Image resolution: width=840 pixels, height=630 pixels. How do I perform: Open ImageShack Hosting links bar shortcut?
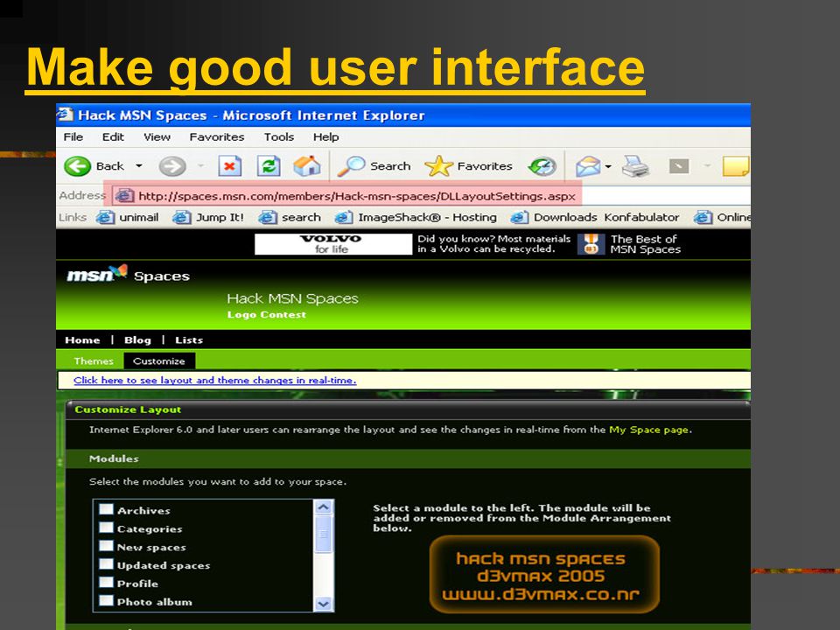pos(416,218)
